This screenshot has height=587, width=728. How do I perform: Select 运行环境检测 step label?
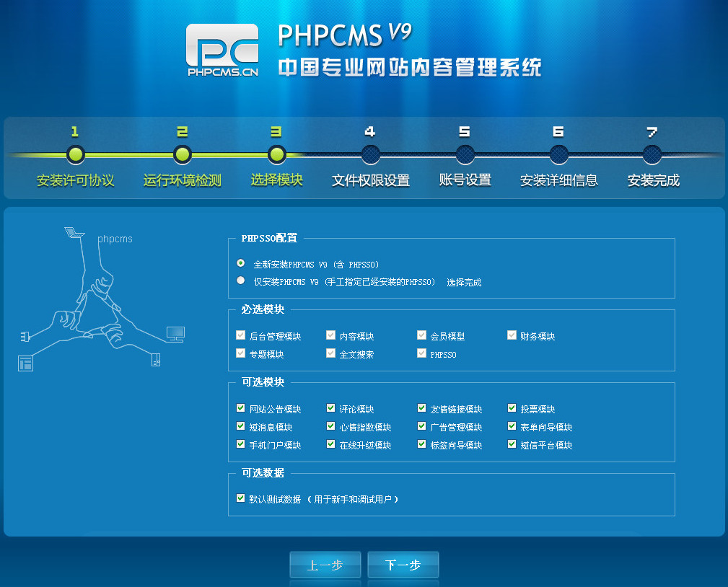coord(183,180)
